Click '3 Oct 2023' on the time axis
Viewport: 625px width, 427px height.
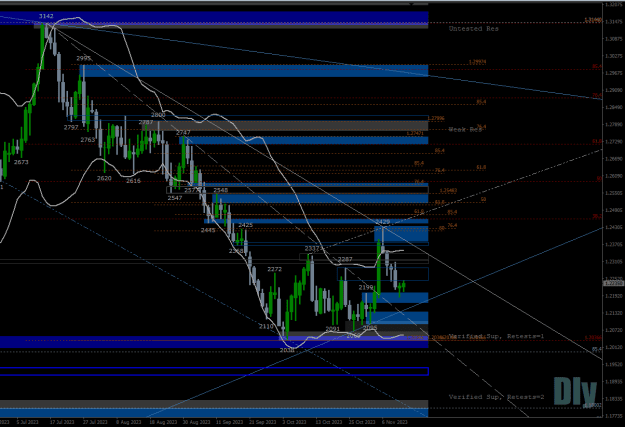click(295, 422)
